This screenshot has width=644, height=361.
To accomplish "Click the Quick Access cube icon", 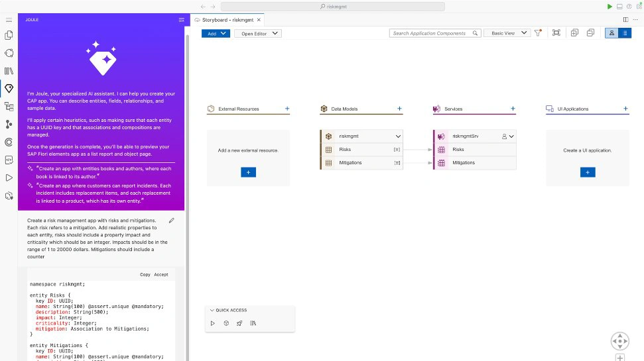I will click(226, 323).
